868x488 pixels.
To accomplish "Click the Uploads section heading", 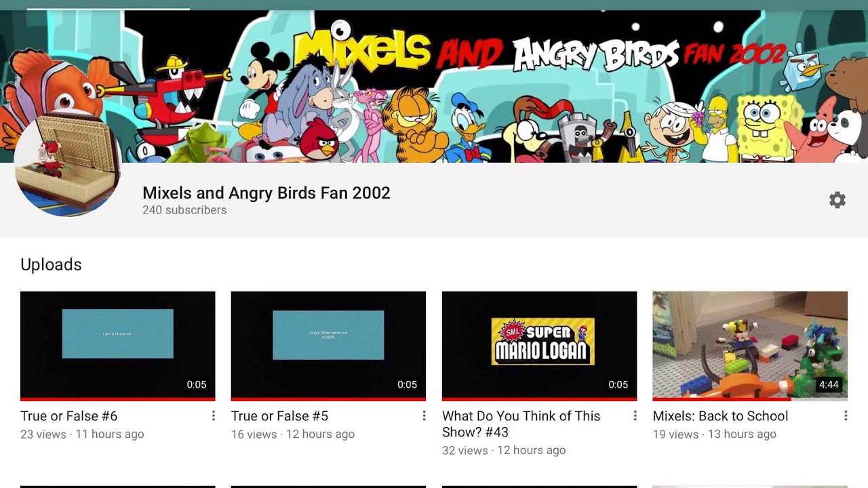I will (51, 265).
